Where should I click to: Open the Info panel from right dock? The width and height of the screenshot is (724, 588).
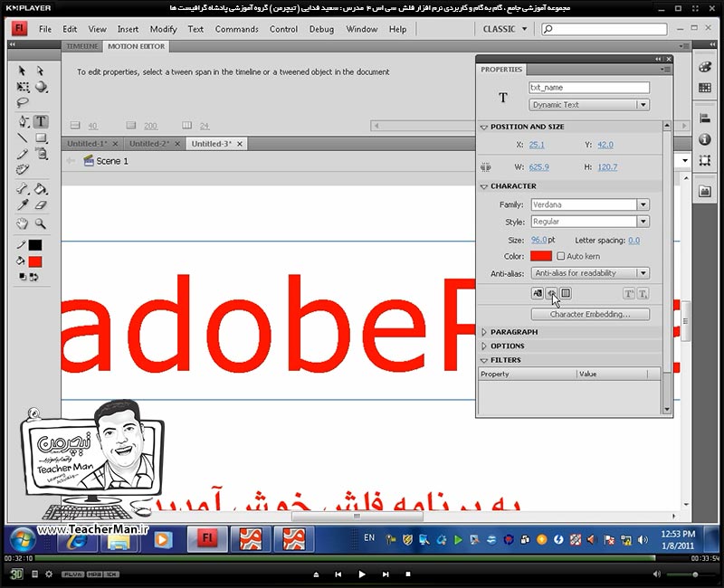(705, 139)
